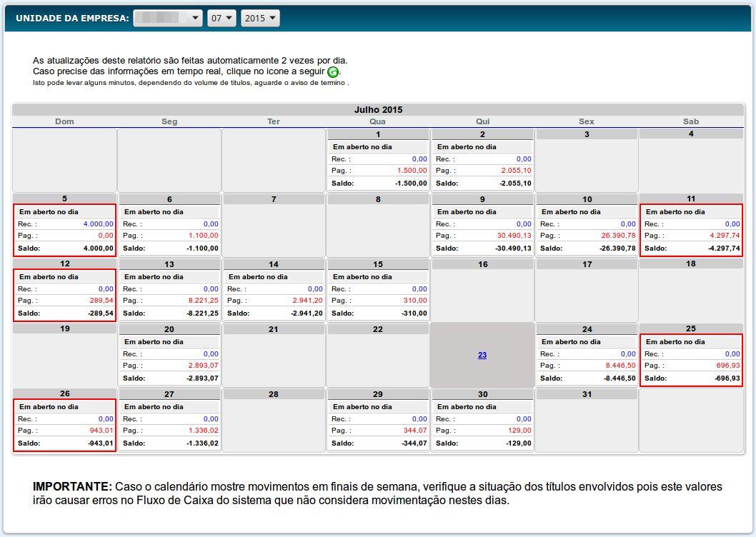Click the green real-time refresh icon
This screenshot has width=756, height=537.
[333, 72]
